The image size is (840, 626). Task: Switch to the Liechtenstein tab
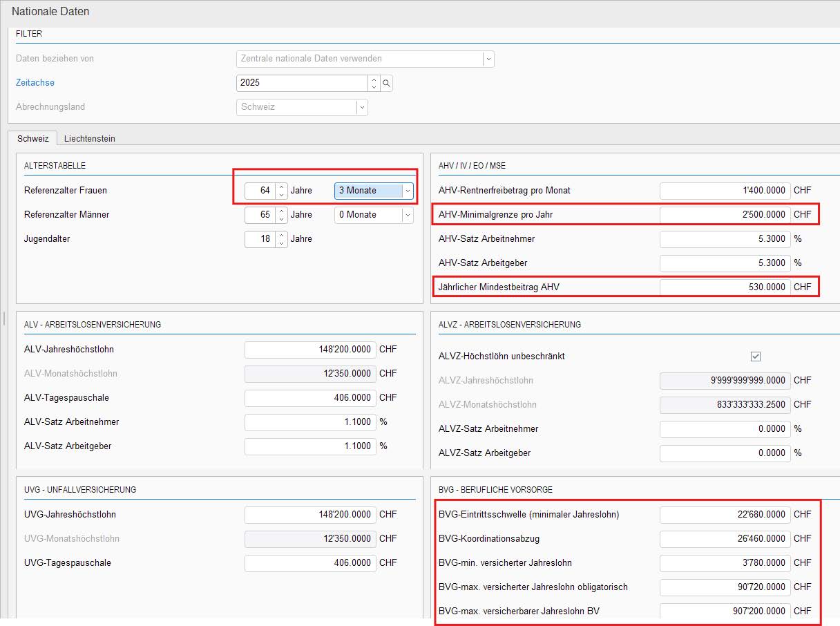click(x=90, y=138)
